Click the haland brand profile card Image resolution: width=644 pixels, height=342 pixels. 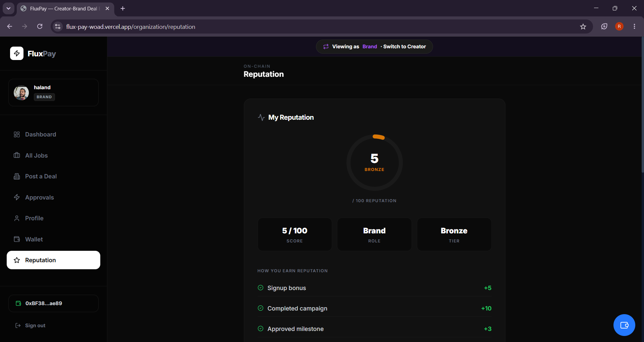click(x=53, y=93)
